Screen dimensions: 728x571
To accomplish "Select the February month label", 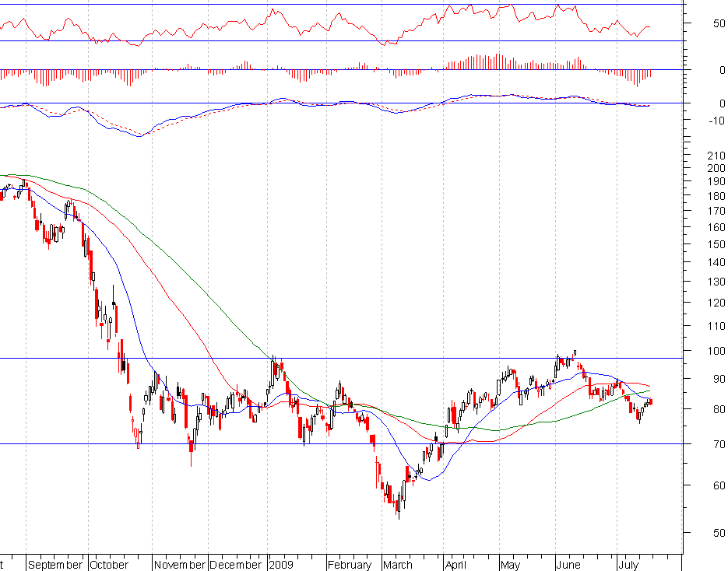I will coord(350,565).
